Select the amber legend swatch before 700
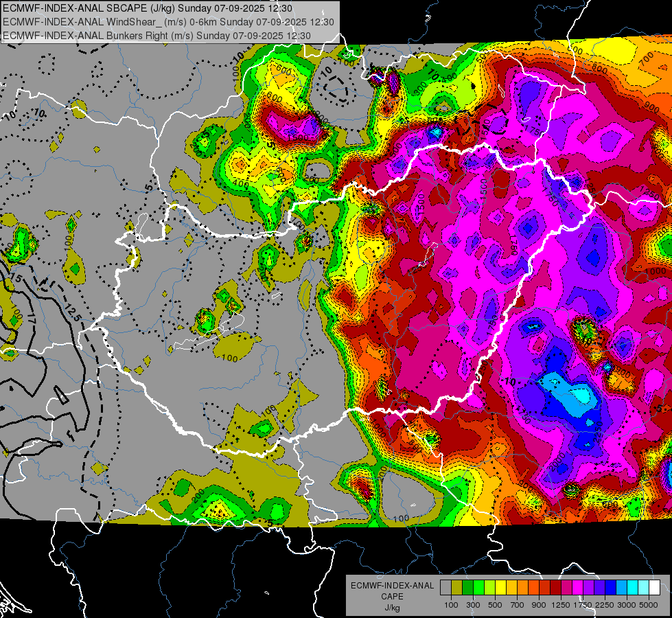The width and height of the screenshot is (672, 618). [x=511, y=588]
